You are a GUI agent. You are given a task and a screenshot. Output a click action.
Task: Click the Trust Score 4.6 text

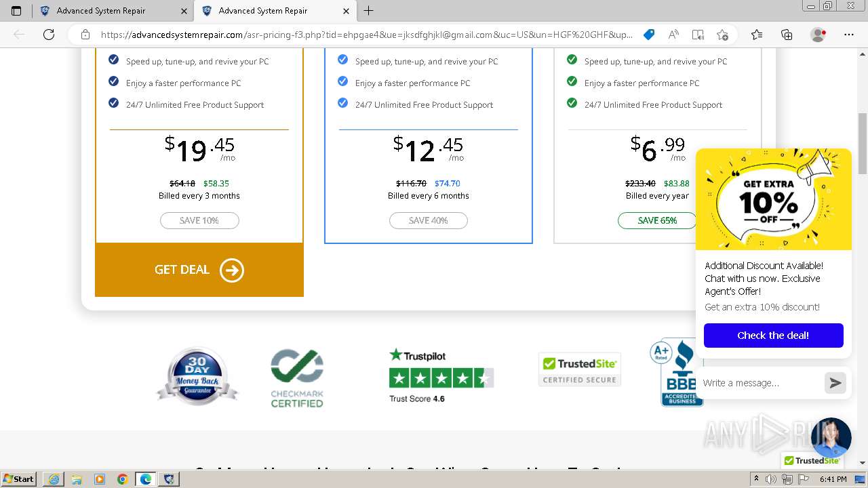click(417, 399)
